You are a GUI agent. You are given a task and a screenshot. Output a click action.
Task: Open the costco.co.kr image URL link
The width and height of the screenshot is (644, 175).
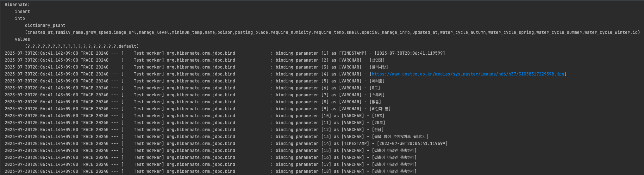click(468, 74)
